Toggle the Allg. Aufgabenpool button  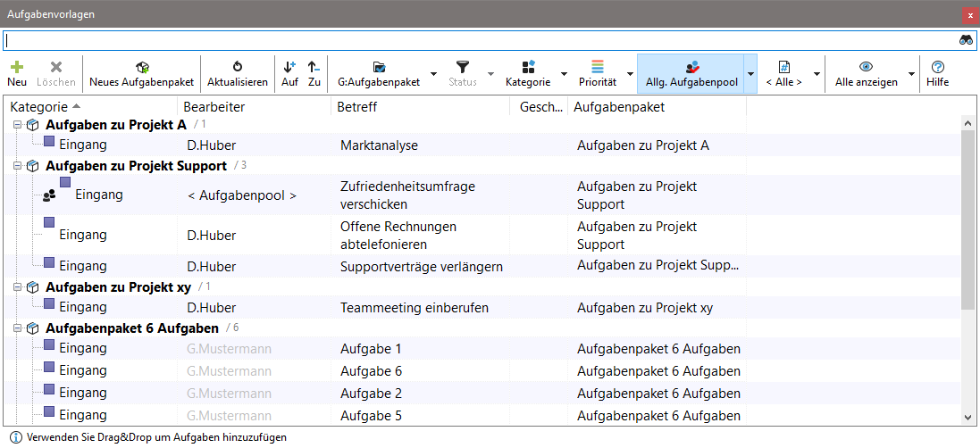point(691,73)
